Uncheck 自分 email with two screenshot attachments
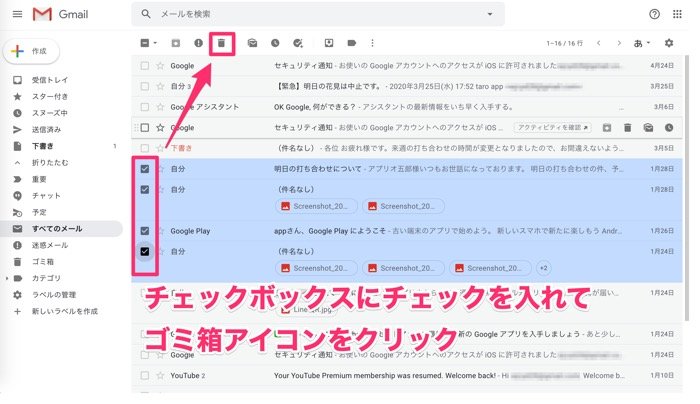 pyautogui.click(x=145, y=189)
